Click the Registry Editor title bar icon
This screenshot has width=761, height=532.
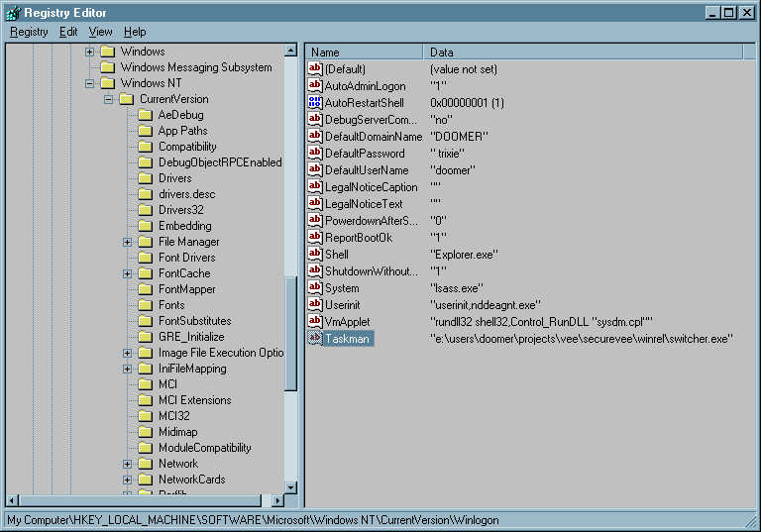pos(13,12)
